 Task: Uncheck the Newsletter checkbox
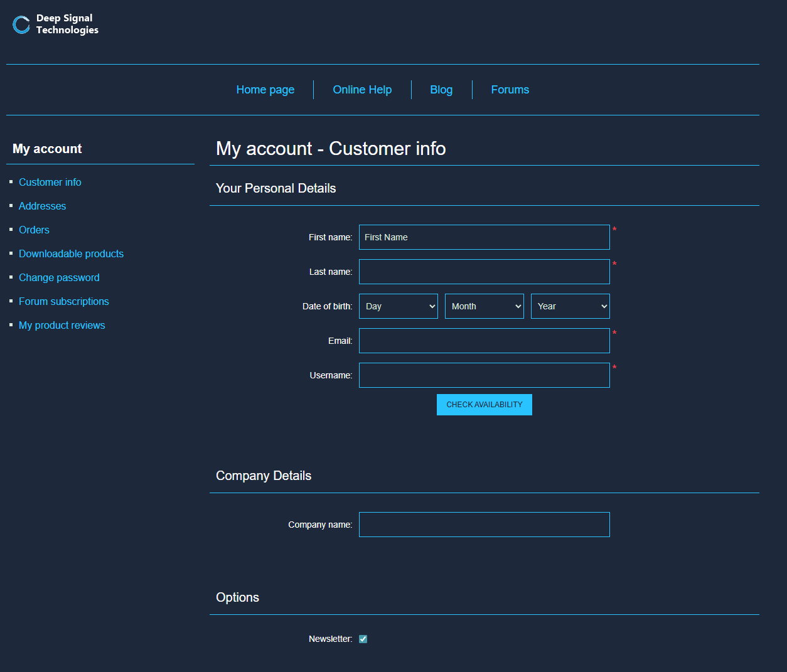pyautogui.click(x=363, y=639)
